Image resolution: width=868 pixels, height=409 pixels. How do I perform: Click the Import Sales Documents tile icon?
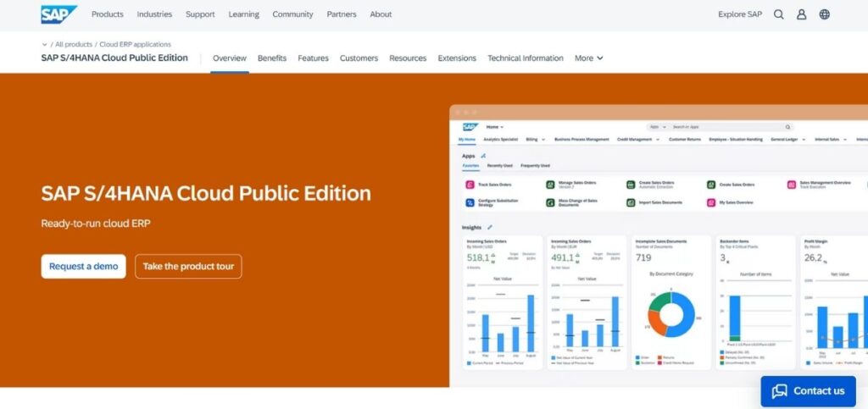[631, 203]
